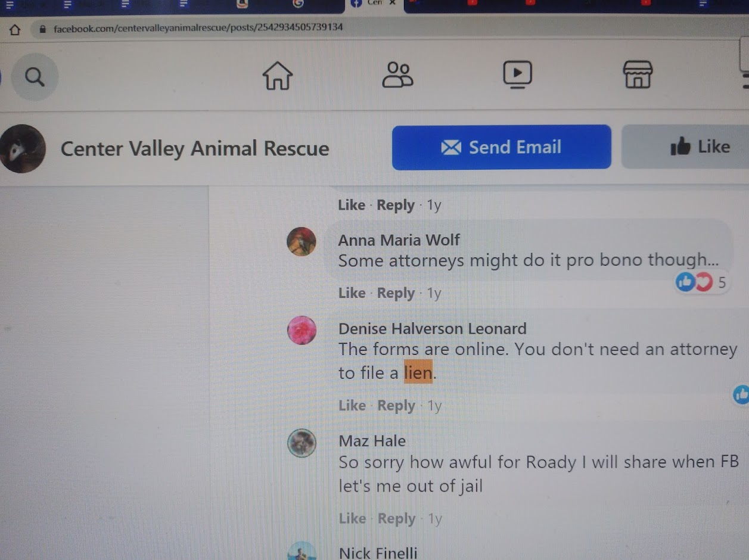Click the Center Valley Animal Rescue profile picture
The height and width of the screenshot is (560, 749).
[23, 149]
